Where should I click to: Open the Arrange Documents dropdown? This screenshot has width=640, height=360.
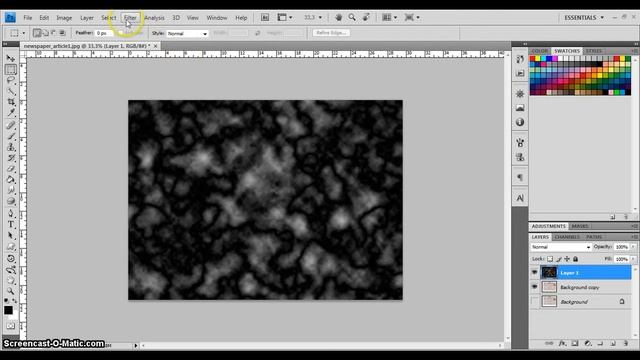[389, 18]
